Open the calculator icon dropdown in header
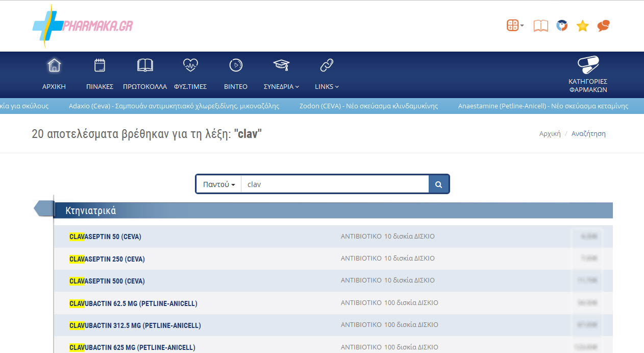 (514, 26)
